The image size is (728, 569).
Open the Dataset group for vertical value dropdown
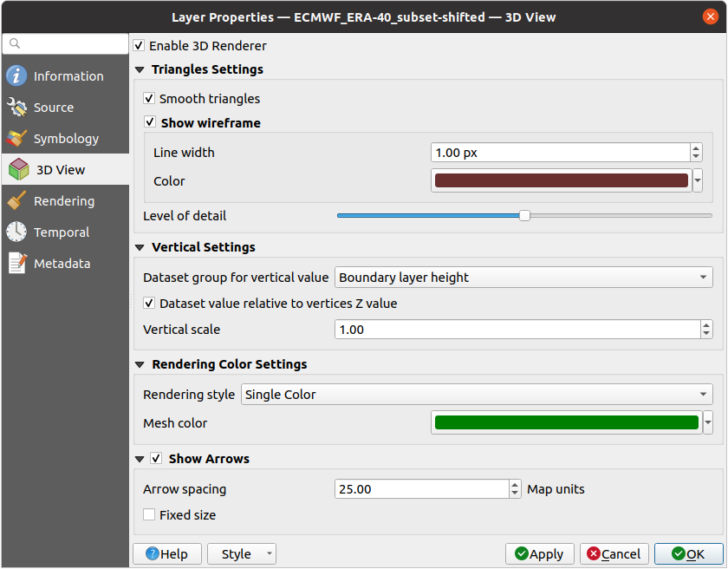(x=523, y=278)
